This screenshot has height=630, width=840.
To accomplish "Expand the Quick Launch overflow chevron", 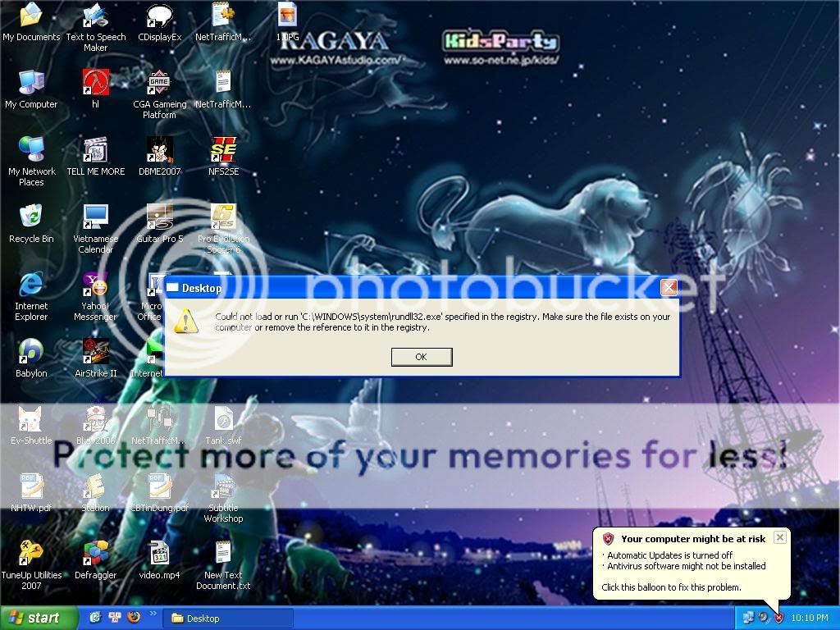I will pyautogui.click(x=153, y=614).
